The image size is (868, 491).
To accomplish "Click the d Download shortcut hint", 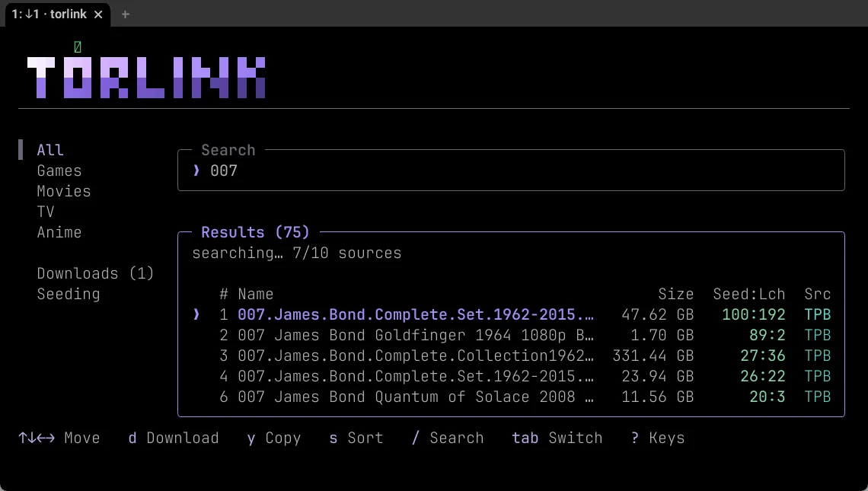I will coord(174,438).
